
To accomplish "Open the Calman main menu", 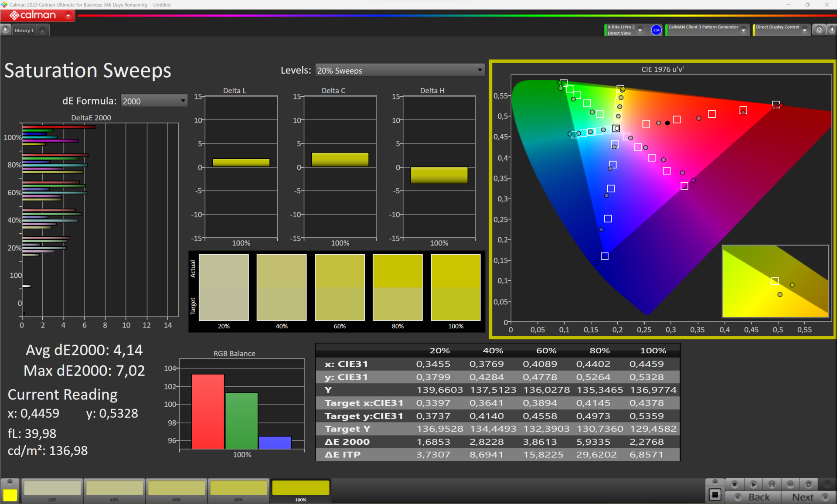I will 68,15.
